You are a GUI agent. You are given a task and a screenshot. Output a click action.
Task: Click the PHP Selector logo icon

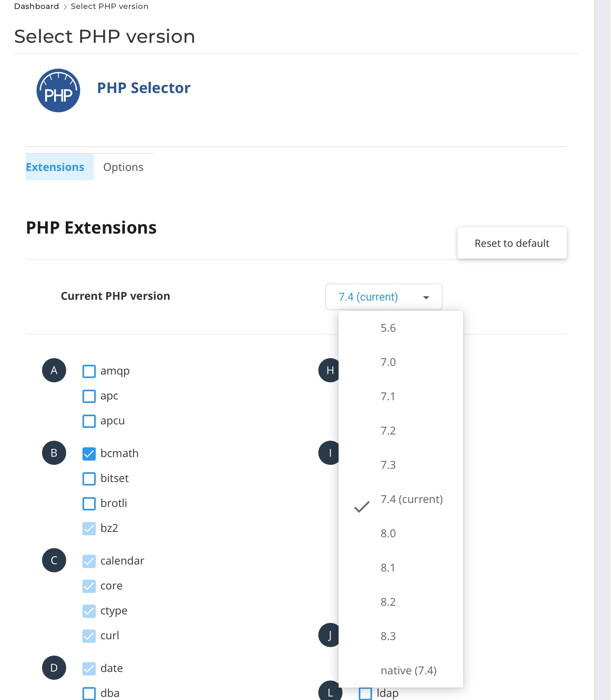coord(58,91)
